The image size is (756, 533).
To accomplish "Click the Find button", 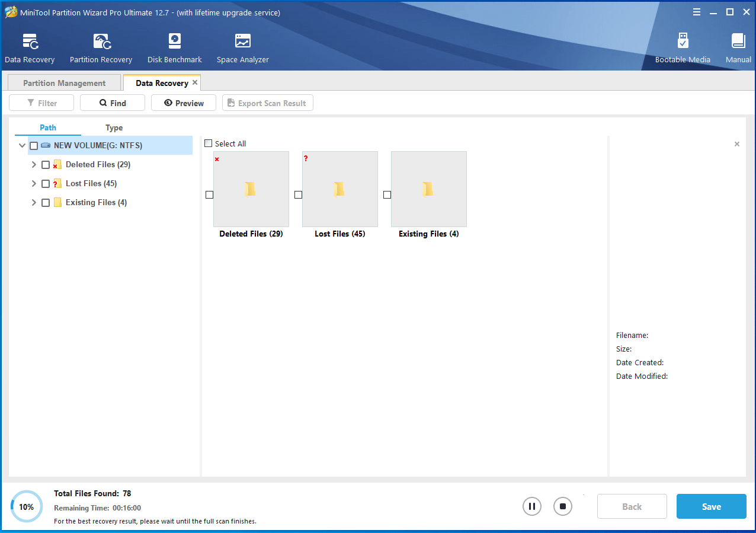I will tap(113, 103).
